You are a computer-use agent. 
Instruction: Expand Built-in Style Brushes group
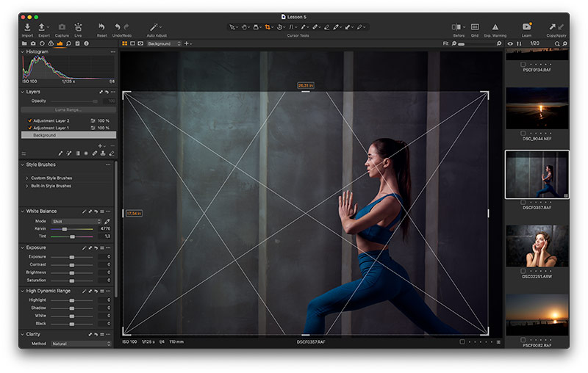[27, 186]
